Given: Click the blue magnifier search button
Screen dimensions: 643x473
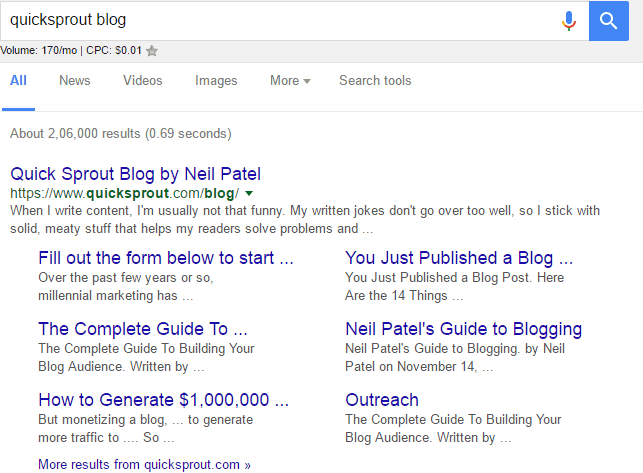Looking at the screenshot, I should point(609,21).
